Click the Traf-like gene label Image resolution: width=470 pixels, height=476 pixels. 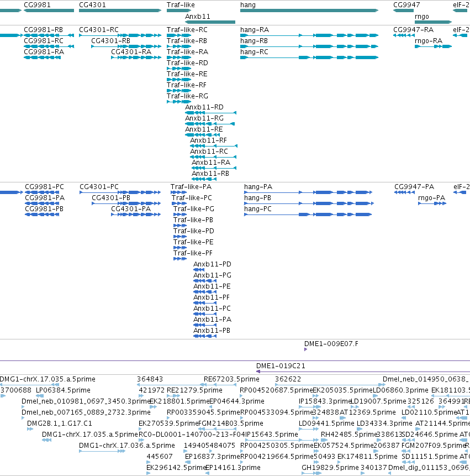[x=181, y=5]
